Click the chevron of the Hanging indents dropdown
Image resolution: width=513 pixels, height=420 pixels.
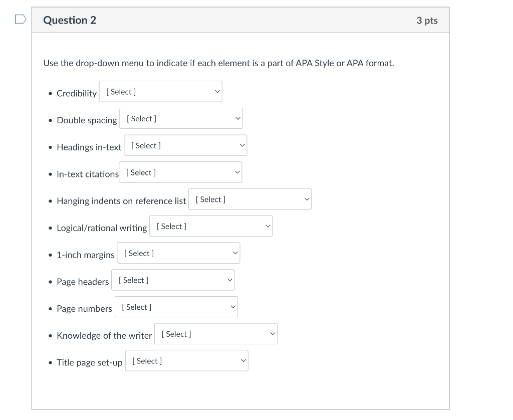pos(307,199)
